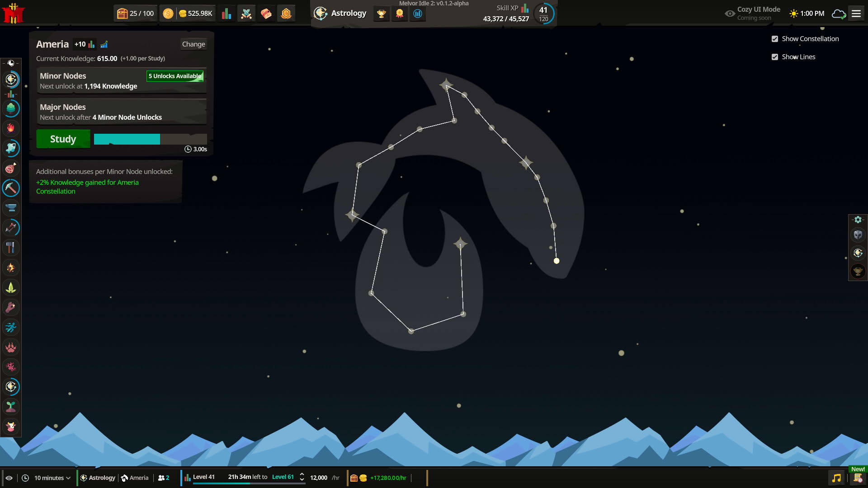Open the Fishing skill in the sidebar
The height and width of the screenshot is (488, 868).
[x=11, y=148]
